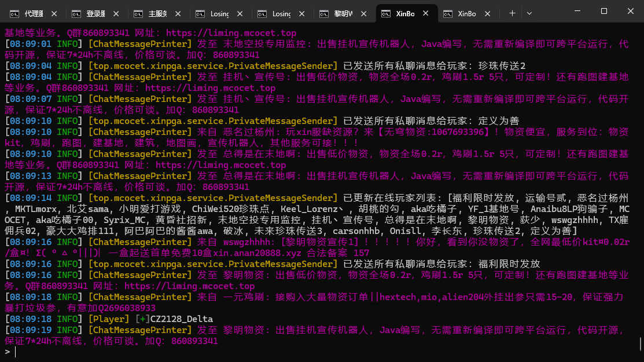Open a new tab with the plus button
Viewport: 644px width, 362px height.
click(512, 13)
